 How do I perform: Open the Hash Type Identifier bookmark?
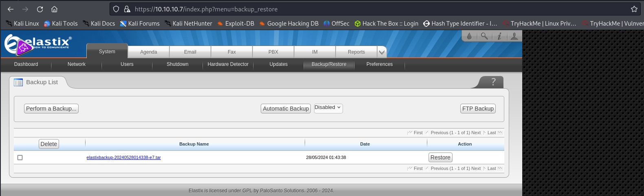[x=460, y=24]
